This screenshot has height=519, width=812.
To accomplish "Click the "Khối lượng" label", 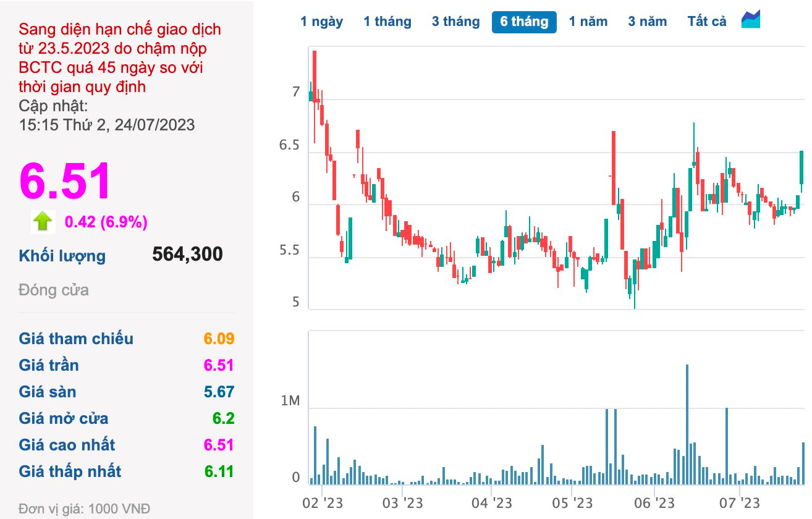I will 62,256.
